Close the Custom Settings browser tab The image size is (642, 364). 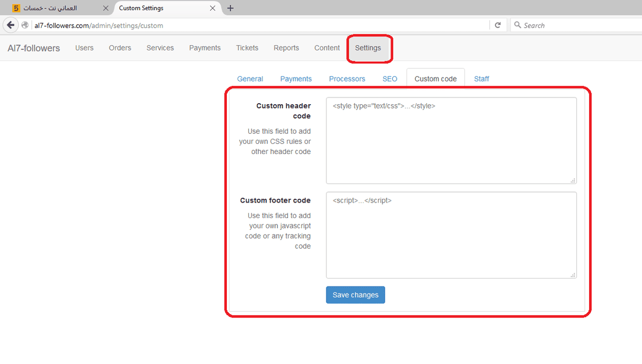pos(213,8)
